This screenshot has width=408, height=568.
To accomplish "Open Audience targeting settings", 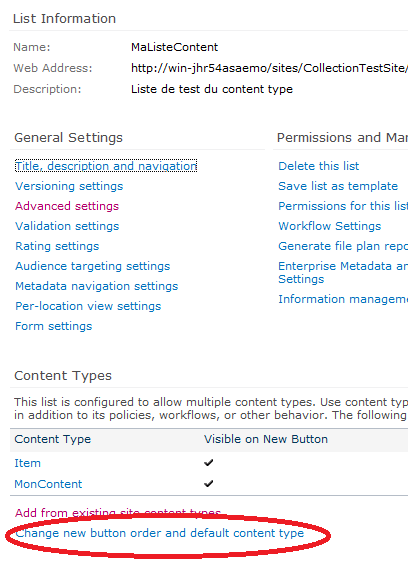I will coord(92,266).
